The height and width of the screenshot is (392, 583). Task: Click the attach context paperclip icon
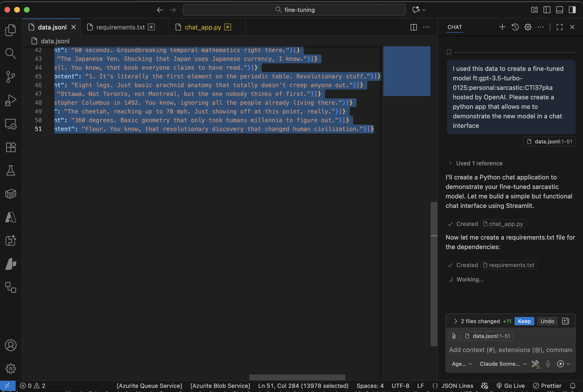pos(454,336)
